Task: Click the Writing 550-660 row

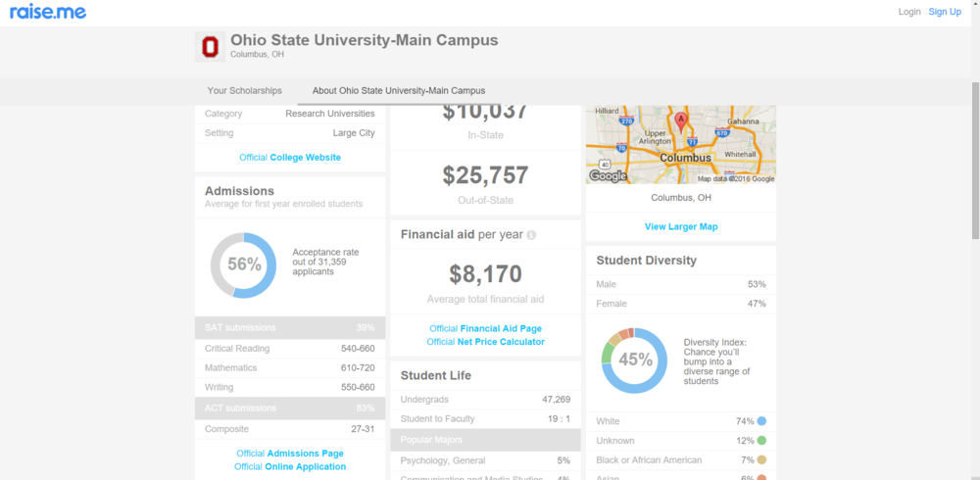Action: tap(290, 388)
